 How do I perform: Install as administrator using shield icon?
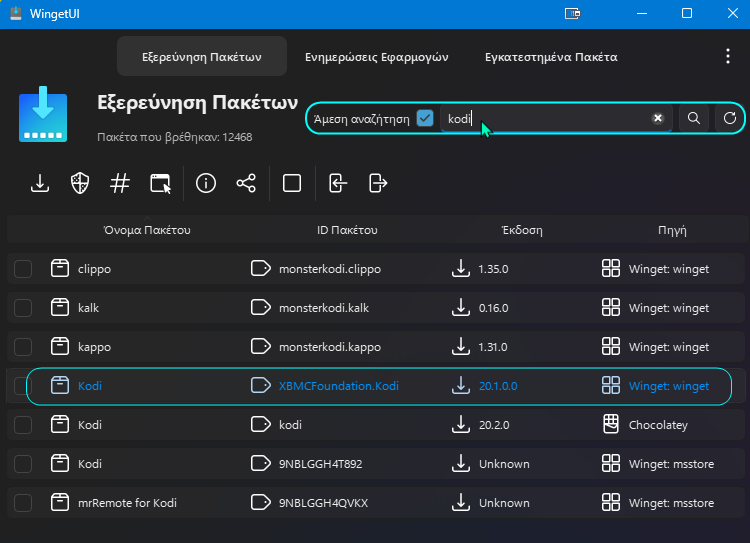tap(80, 183)
